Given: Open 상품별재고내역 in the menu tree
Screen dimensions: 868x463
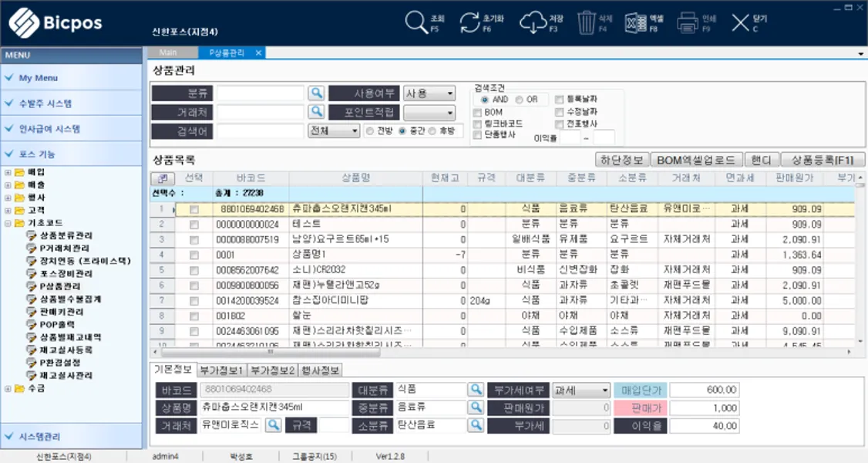Looking at the screenshot, I should 70,337.
